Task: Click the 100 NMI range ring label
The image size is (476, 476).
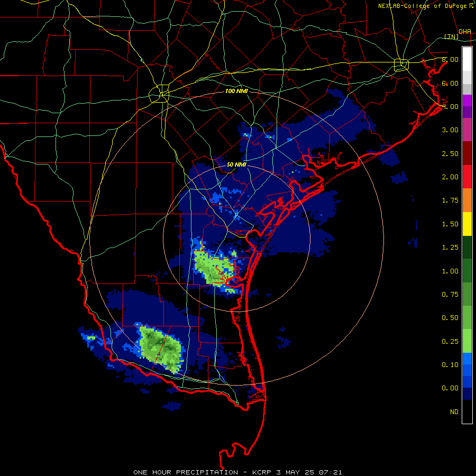Action: click(x=236, y=91)
